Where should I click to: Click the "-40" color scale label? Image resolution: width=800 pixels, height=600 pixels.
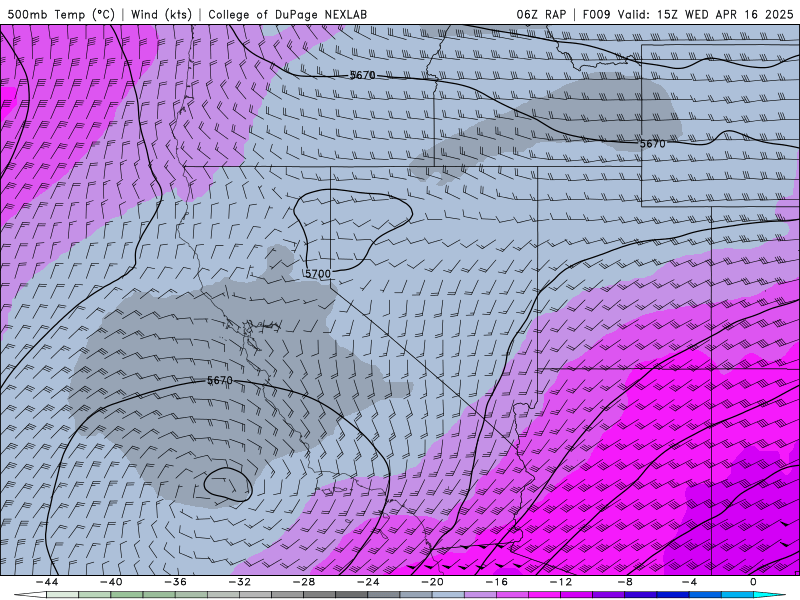pyautogui.click(x=111, y=582)
